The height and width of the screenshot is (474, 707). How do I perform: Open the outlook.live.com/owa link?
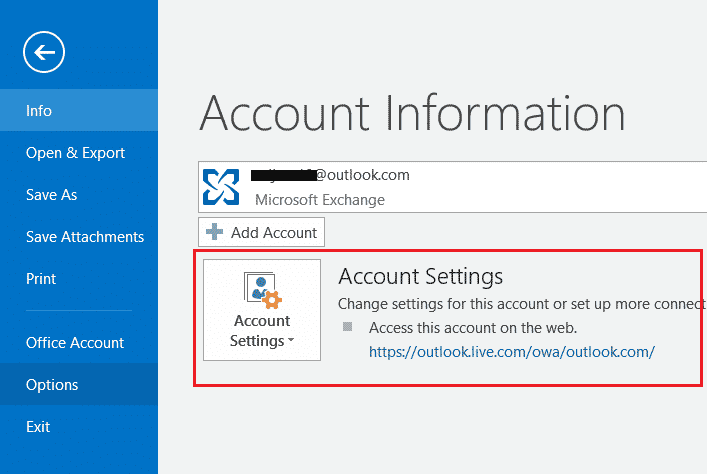512,352
